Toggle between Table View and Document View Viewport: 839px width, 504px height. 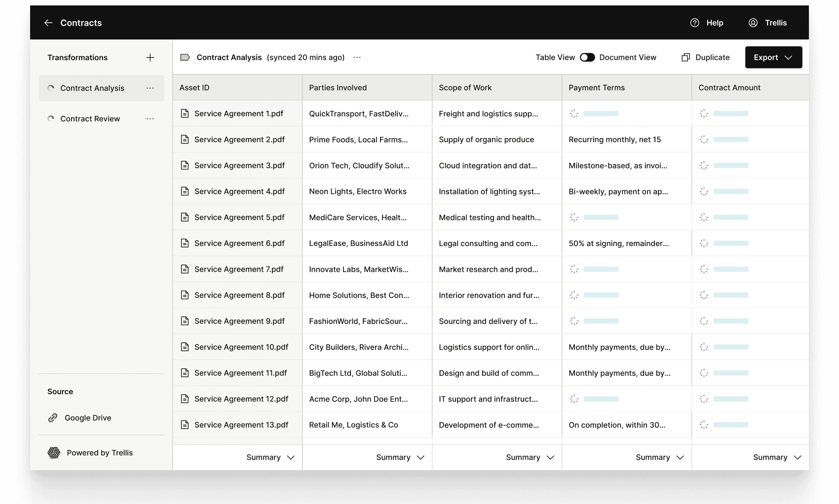point(587,57)
